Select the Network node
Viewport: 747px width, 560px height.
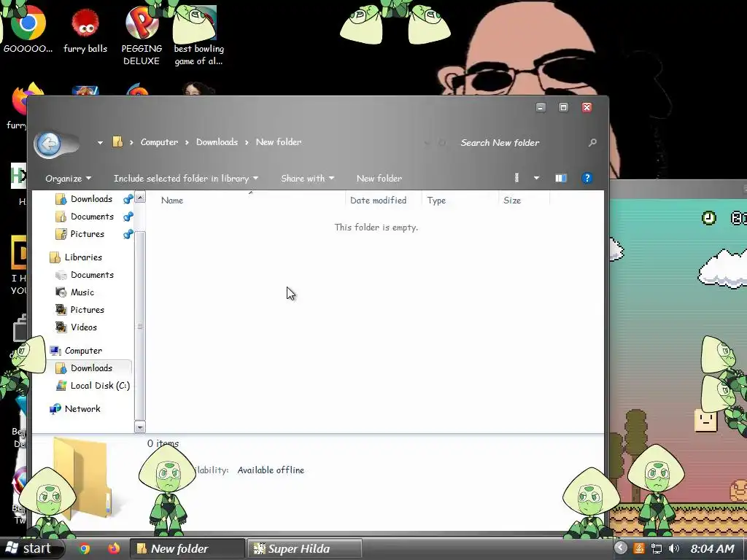tap(82, 409)
